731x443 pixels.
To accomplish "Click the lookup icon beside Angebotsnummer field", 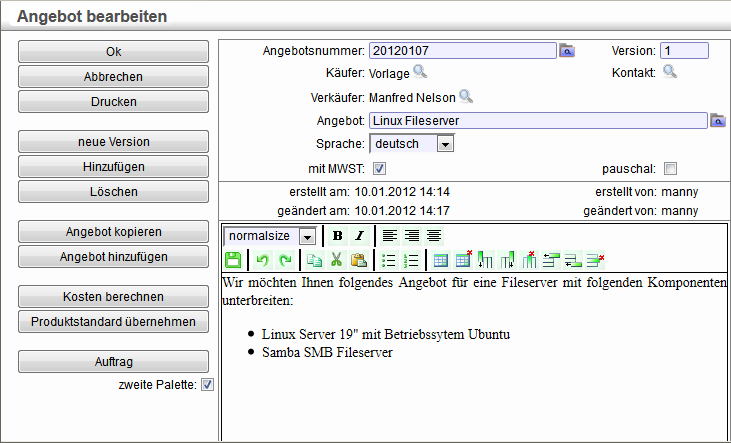I will click(567, 50).
